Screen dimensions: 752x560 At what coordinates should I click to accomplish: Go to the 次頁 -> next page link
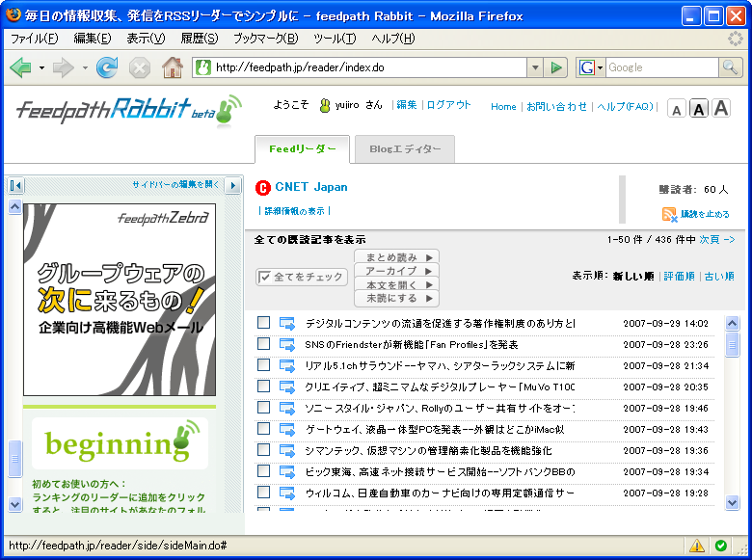(717, 239)
